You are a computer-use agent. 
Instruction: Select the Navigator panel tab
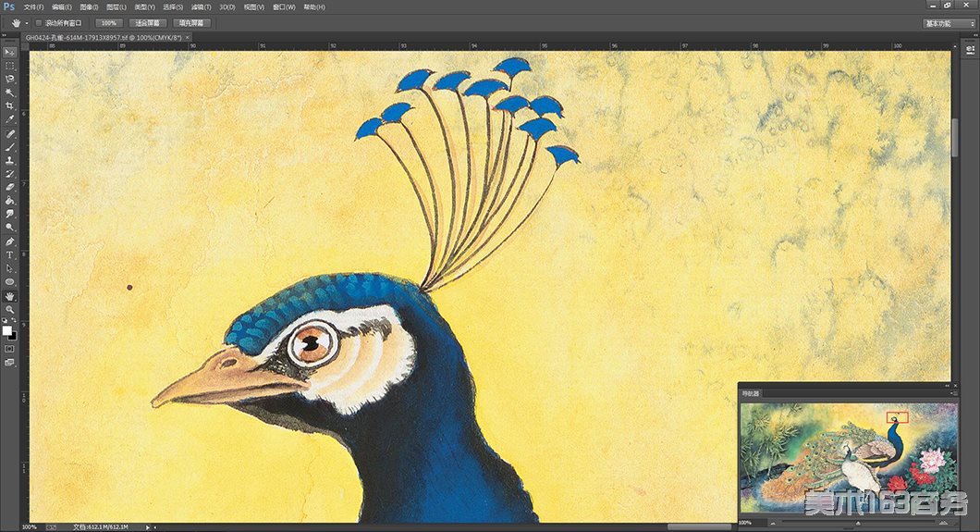click(x=751, y=394)
